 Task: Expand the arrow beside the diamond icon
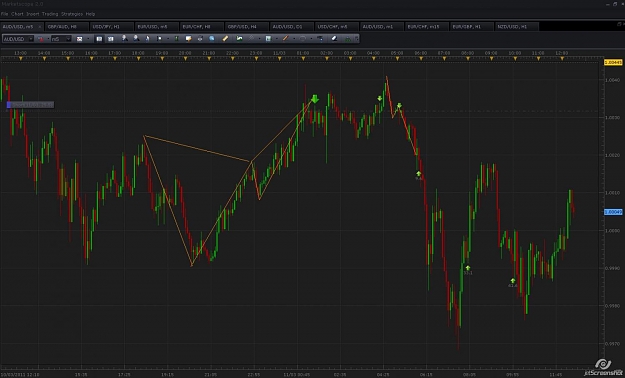pyautogui.click(x=259, y=39)
